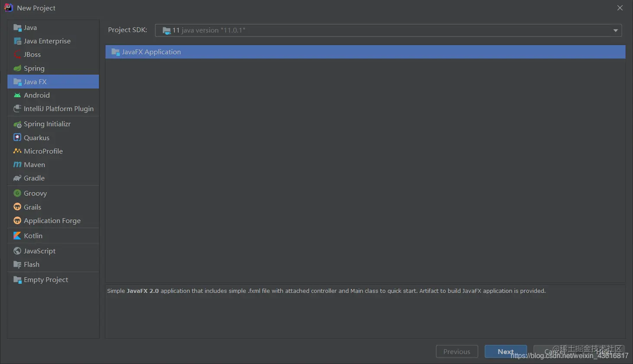
Task: Click the Cancel button
Action: [555, 352]
